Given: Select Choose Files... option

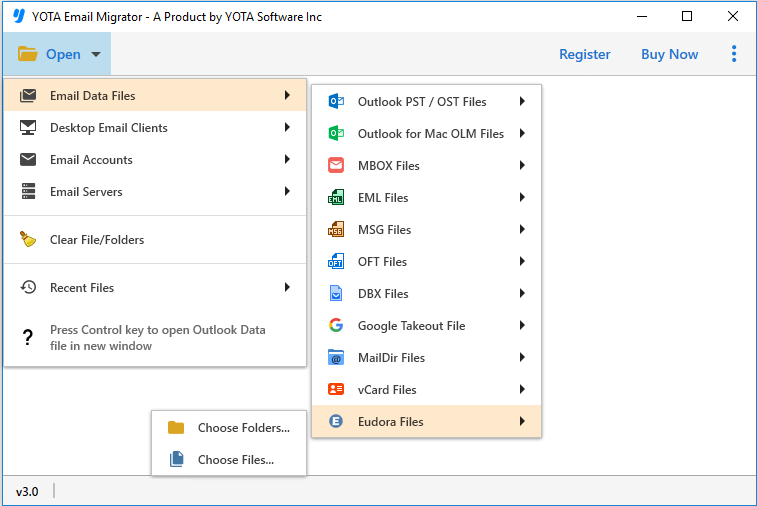Looking at the screenshot, I should point(229,459).
